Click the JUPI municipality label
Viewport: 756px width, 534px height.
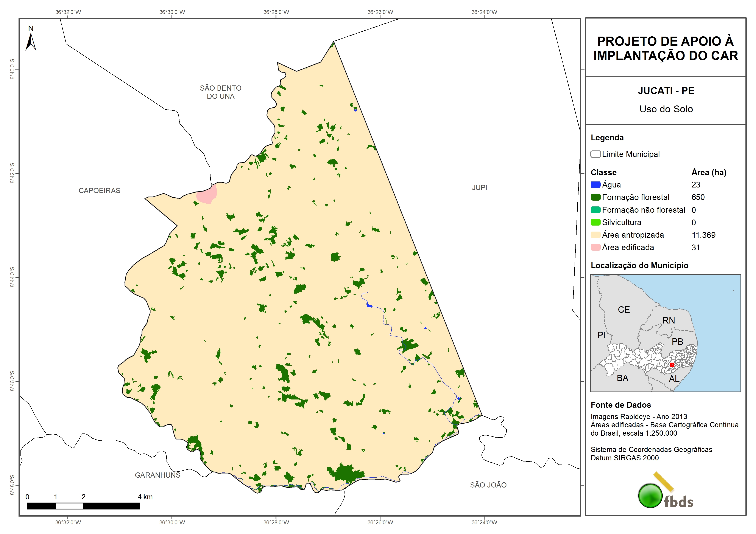[479, 187]
